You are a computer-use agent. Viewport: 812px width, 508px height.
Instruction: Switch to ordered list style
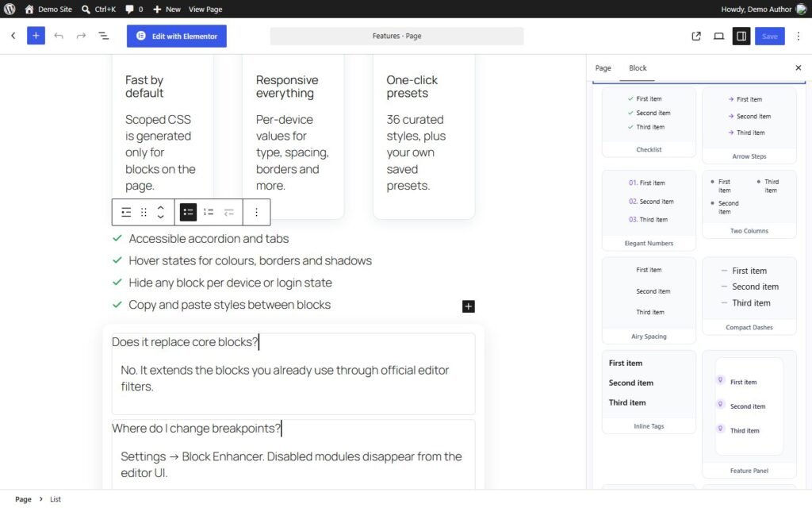pos(209,212)
